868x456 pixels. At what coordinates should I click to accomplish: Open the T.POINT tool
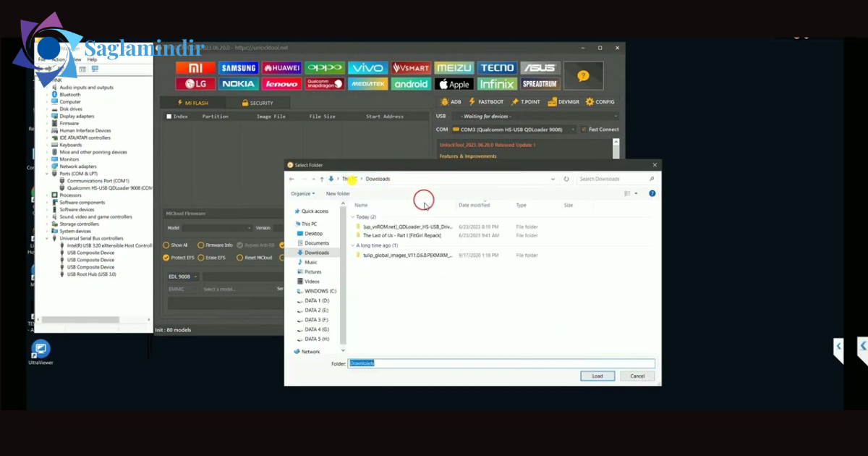[526, 102]
